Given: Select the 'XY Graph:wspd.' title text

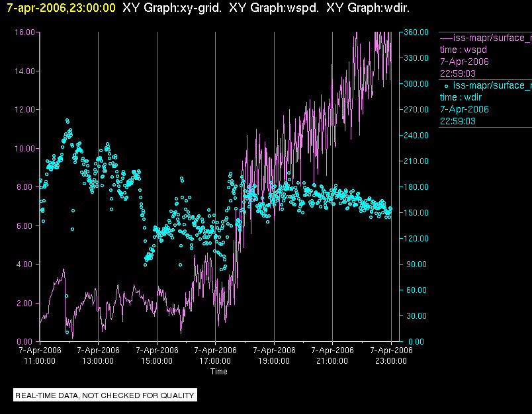Looking at the screenshot, I should tap(274, 8).
